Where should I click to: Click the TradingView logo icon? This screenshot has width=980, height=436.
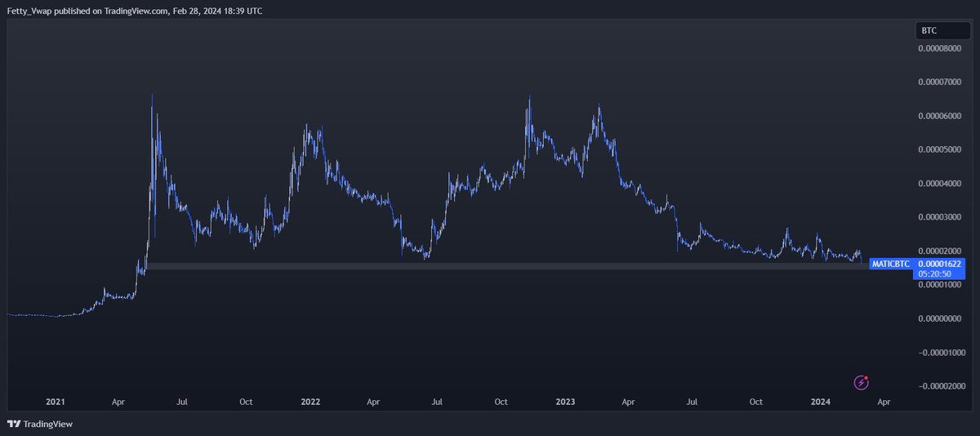coord(13,424)
